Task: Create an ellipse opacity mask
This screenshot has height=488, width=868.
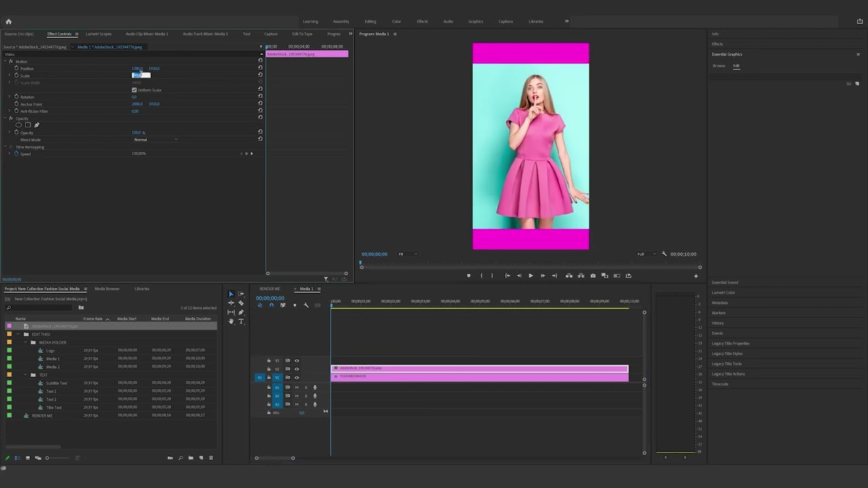Action: pos(18,125)
